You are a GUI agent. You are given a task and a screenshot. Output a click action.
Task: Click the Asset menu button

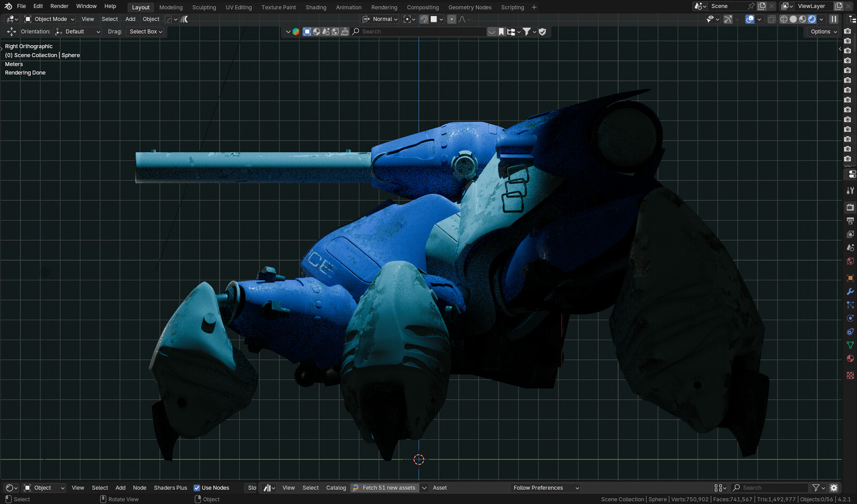440,488
